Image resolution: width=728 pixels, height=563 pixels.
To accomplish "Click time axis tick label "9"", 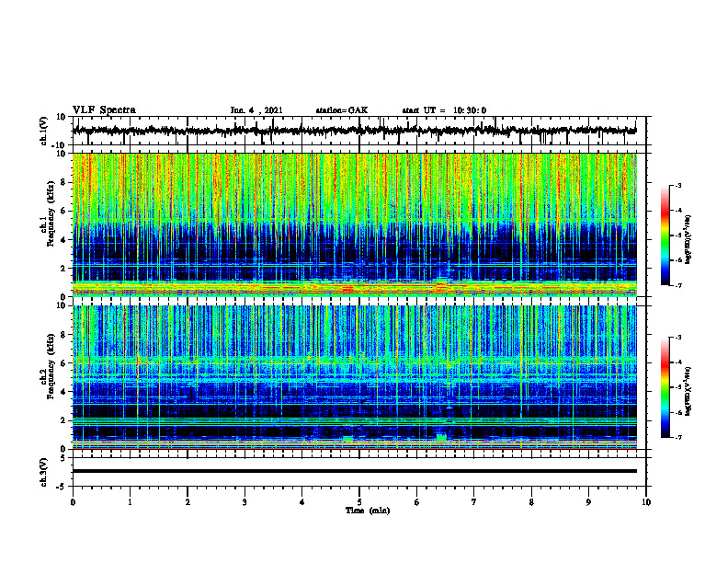I will click(588, 502).
